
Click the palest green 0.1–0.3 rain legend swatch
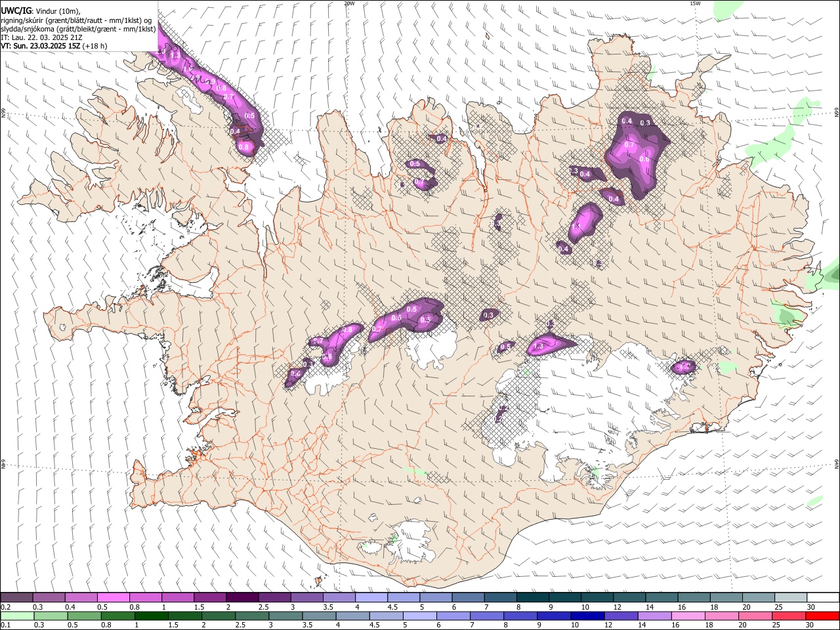pyautogui.click(x=17, y=616)
